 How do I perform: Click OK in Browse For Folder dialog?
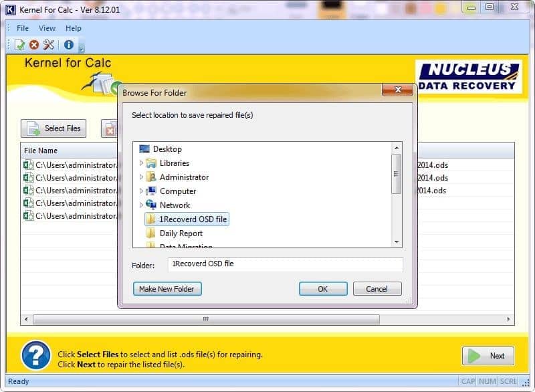pos(323,289)
